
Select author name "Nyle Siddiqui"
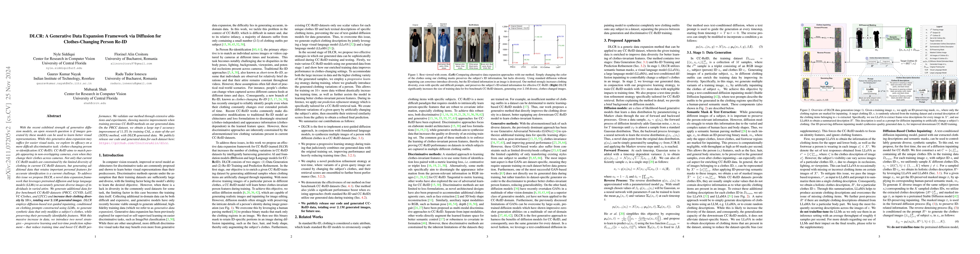pos(63,54)
